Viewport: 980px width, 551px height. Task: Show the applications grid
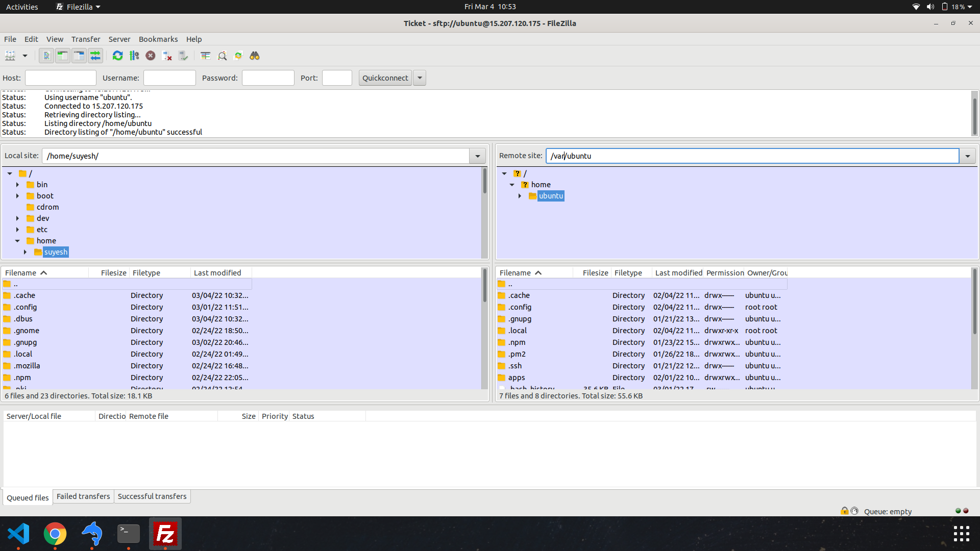[962, 534]
